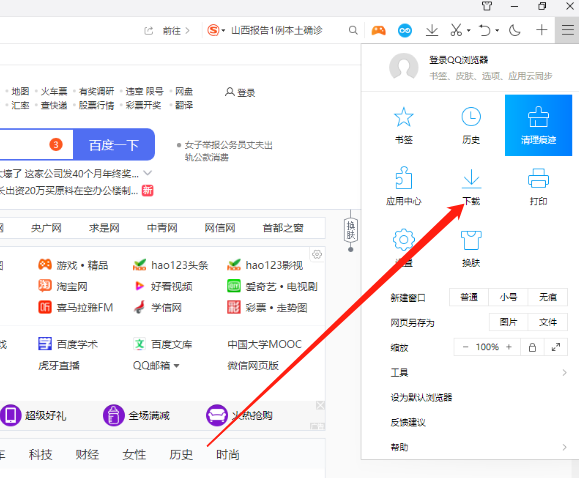The image size is (579, 478).
Task: Click the 登录 link on hao123 page
Action: pyautogui.click(x=240, y=92)
